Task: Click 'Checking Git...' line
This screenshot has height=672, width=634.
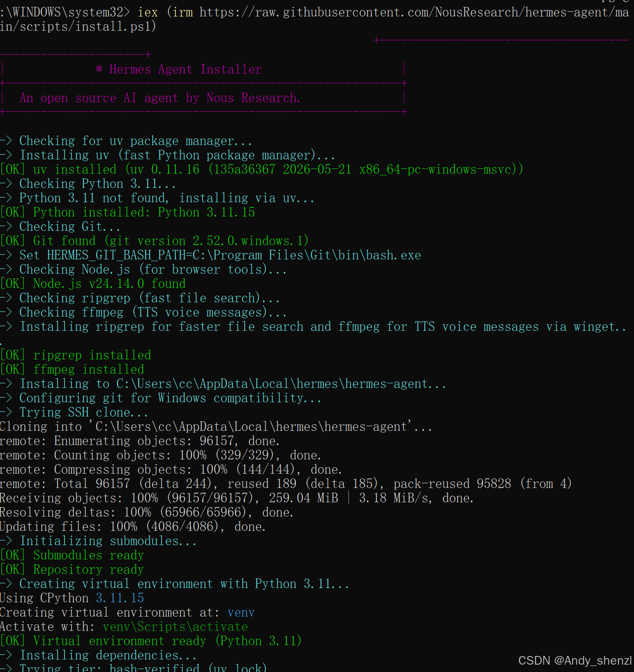Action: pyautogui.click(x=60, y=226)
